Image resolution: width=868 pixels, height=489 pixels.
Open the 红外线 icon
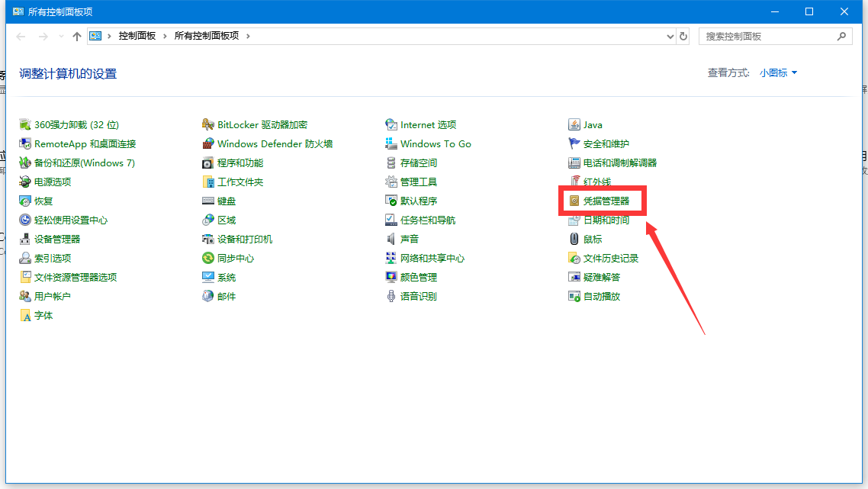click(574, 182)
